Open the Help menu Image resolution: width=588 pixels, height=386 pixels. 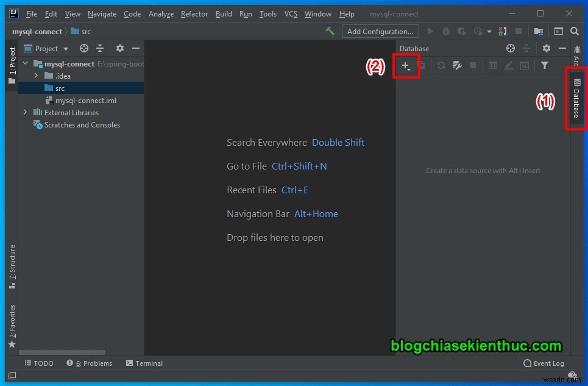[x=347, y=14]
